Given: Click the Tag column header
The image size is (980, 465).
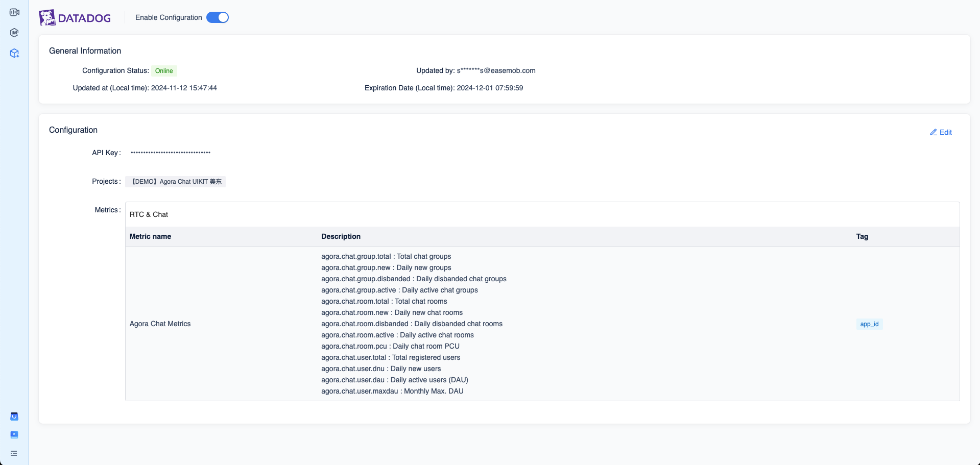Looking at the screenshot, I should pos(862,236).
